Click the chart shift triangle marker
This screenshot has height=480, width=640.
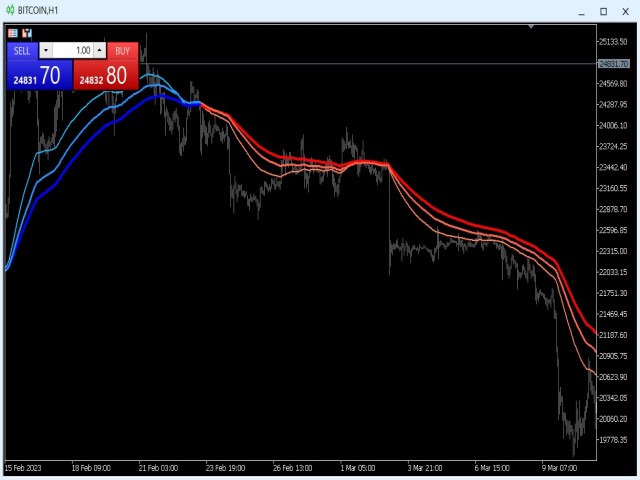[x=531, y=27]
